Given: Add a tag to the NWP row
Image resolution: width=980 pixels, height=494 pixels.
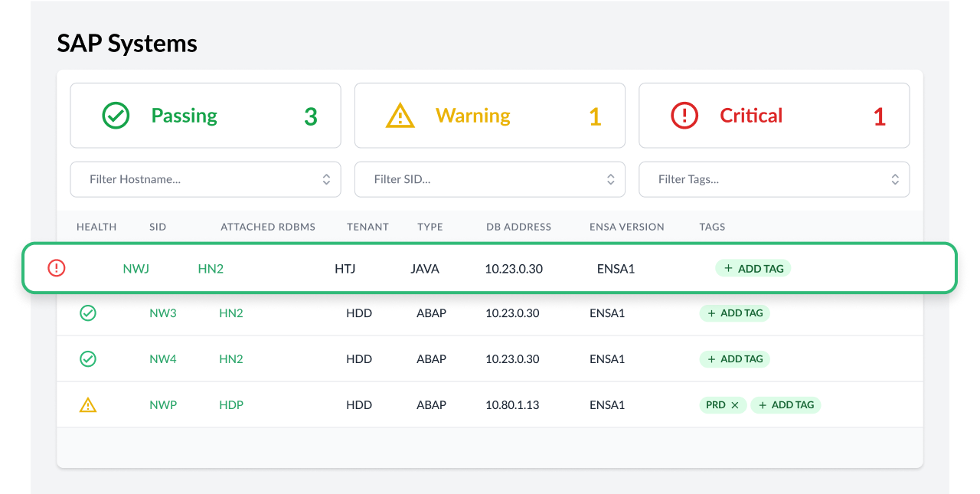Looking at the screenshot, I should tap(786, 404).
